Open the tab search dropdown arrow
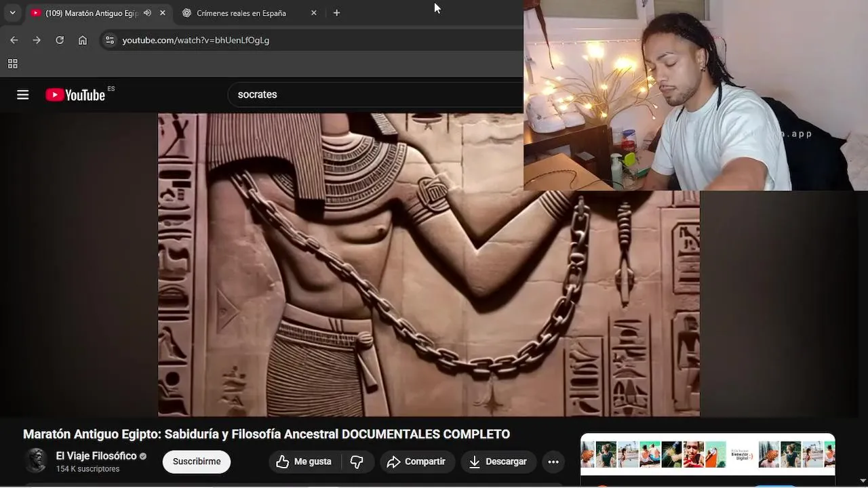Image resolution: width=868 pixels, height=488 pixels. [12, 13]
